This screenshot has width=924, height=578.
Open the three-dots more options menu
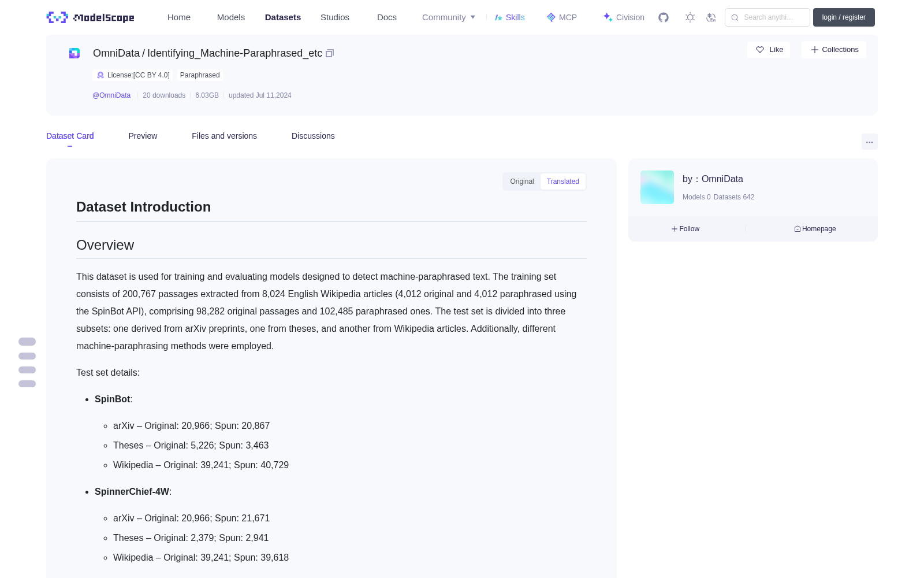pos(870,142)
